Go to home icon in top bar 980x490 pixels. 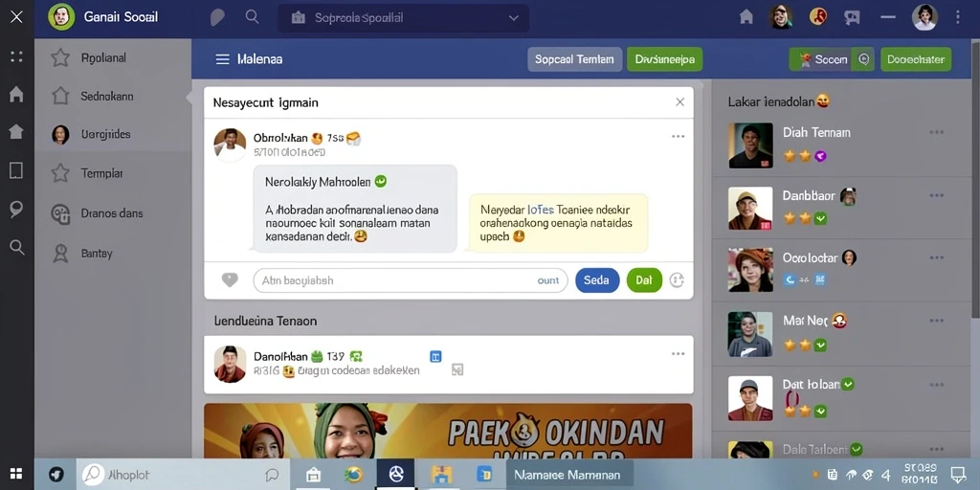[x=746, y=17]
